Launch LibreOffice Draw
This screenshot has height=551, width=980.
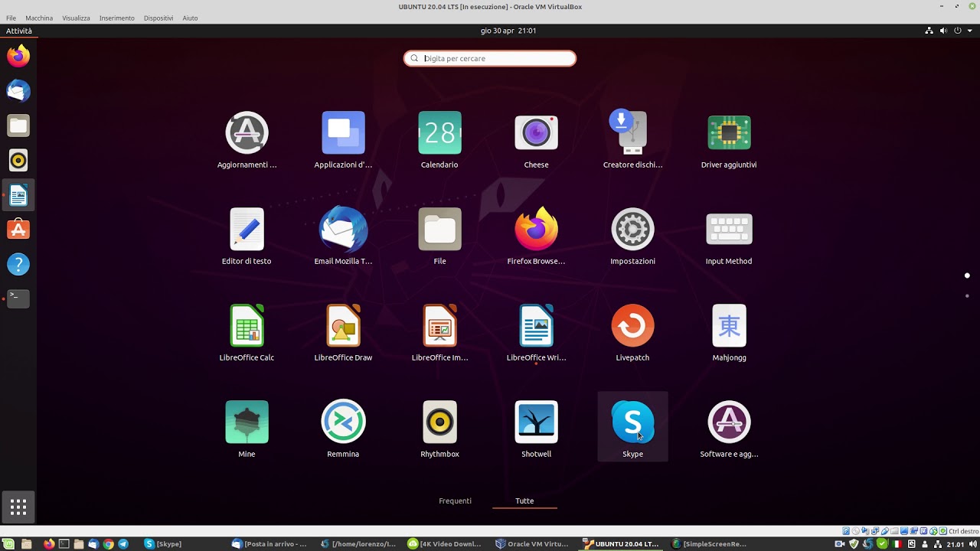coord(343,332)
